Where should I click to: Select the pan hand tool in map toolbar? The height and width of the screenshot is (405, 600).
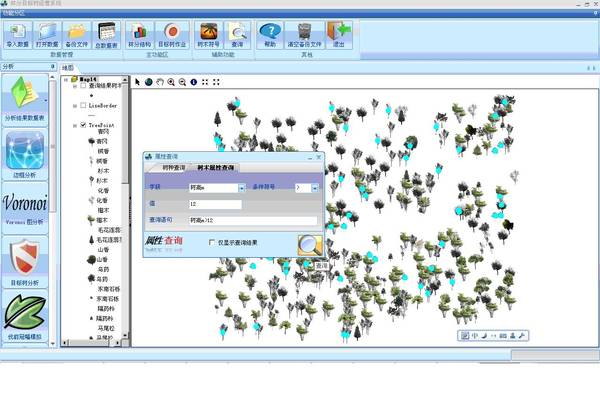click(160, 82)
